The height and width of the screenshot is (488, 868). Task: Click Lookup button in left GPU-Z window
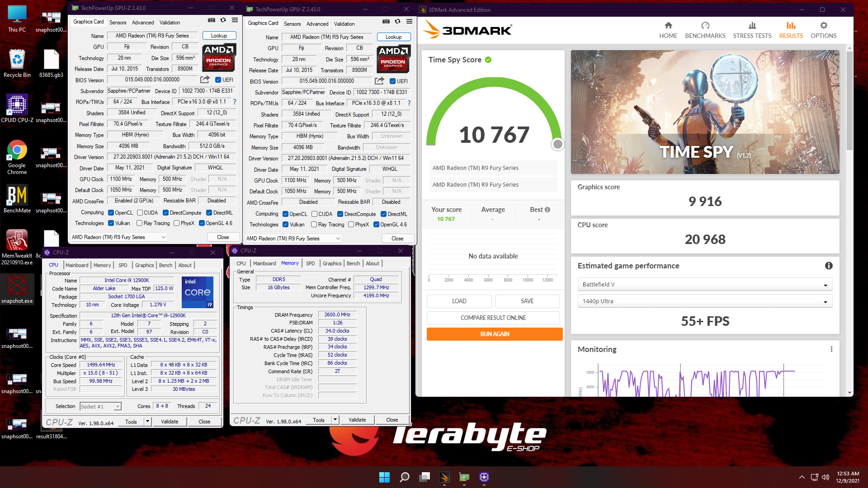(x=219, y=36)
